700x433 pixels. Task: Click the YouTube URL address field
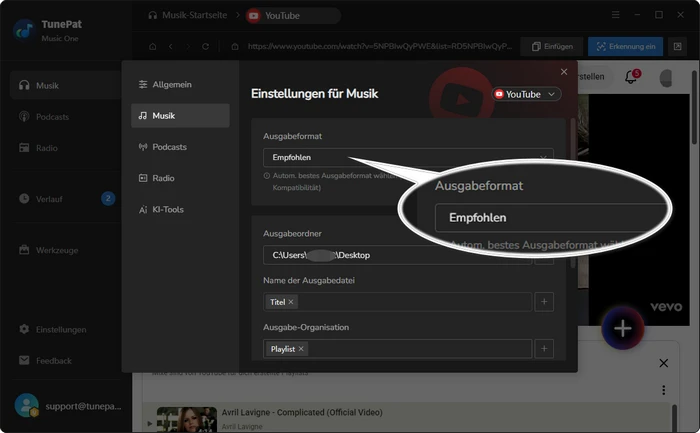coord(379,46)
